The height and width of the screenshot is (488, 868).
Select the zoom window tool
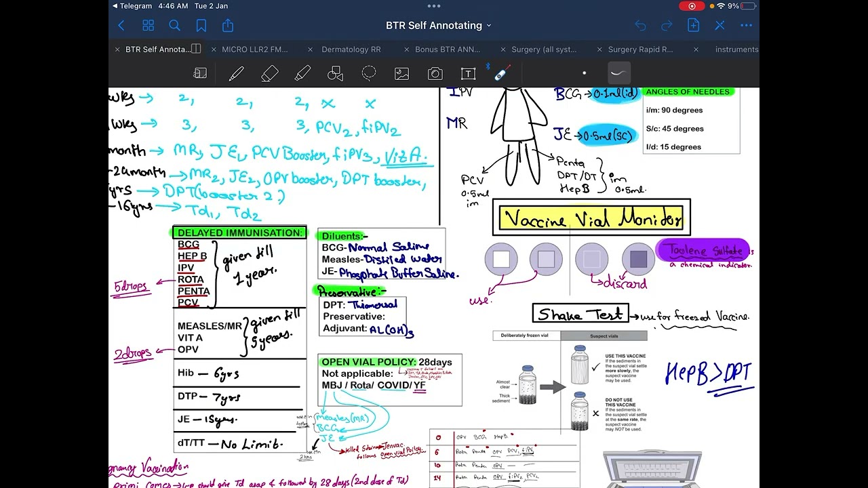(200, 73)
